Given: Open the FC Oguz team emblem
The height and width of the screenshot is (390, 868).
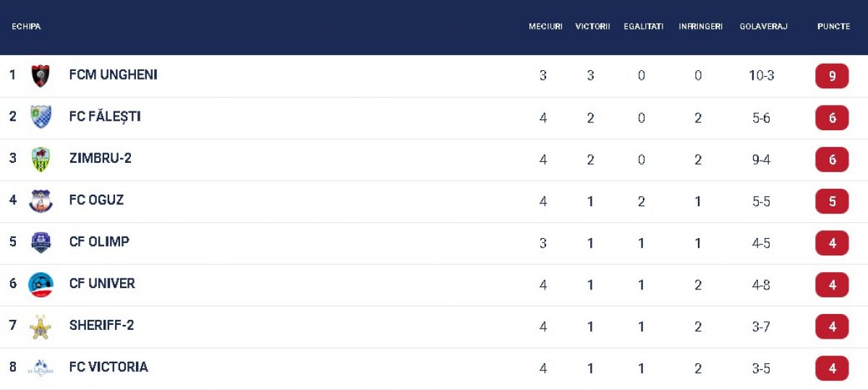Looking at the screenshot, I should pyautogui.click(x=41, y=201).
